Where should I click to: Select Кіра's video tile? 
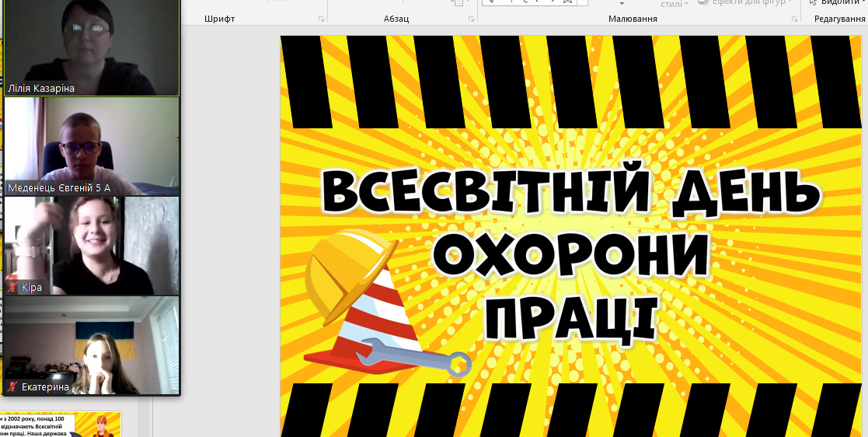coord(92,246)
